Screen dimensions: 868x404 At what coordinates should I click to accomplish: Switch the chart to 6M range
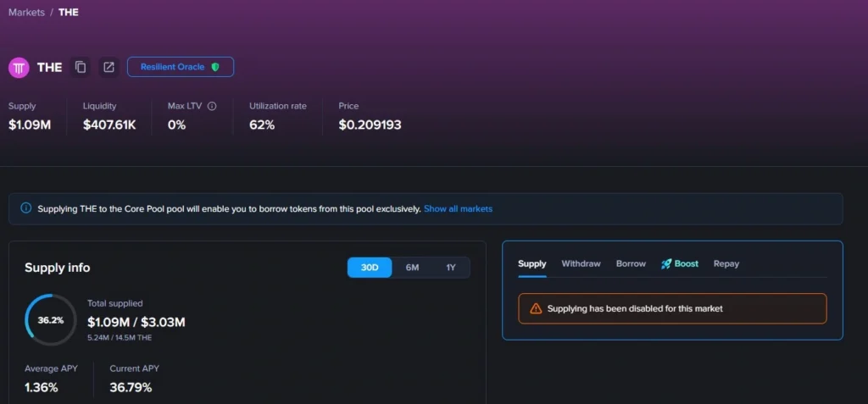412,268
